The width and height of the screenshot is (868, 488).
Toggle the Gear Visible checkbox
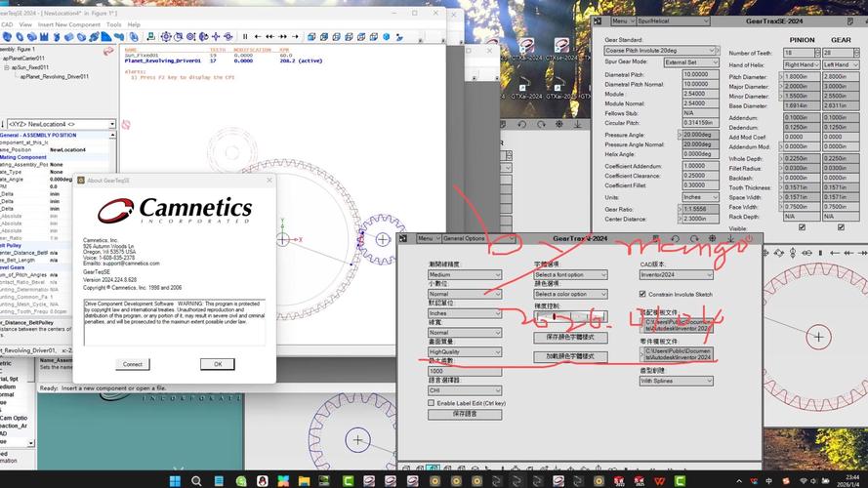[841, 226]
